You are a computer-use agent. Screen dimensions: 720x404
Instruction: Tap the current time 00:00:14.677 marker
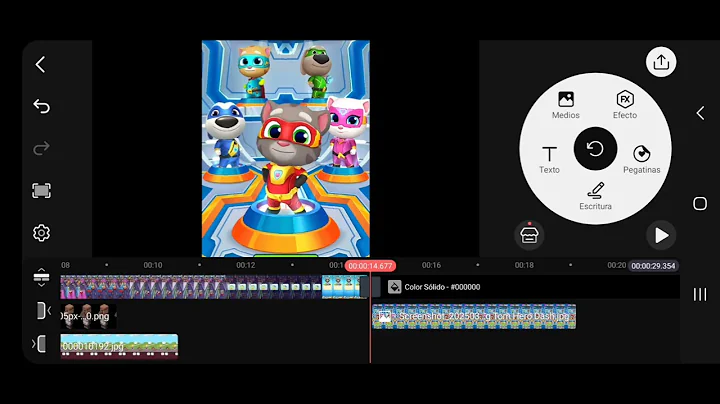[370, 266]
